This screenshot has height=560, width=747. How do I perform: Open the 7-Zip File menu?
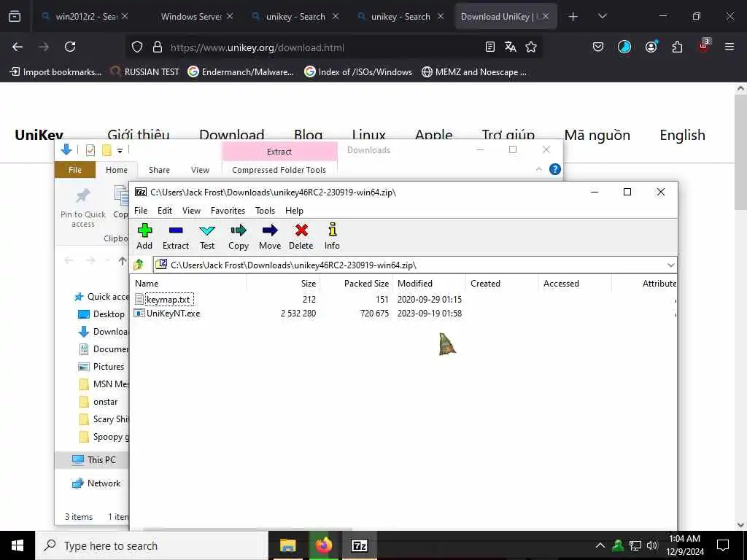[x=141, y=211]
